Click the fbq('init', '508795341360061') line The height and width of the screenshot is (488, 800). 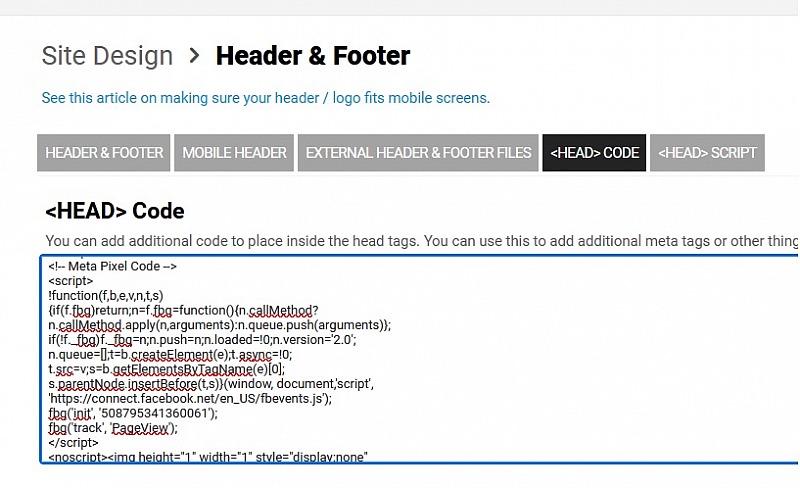pos(133,413)
